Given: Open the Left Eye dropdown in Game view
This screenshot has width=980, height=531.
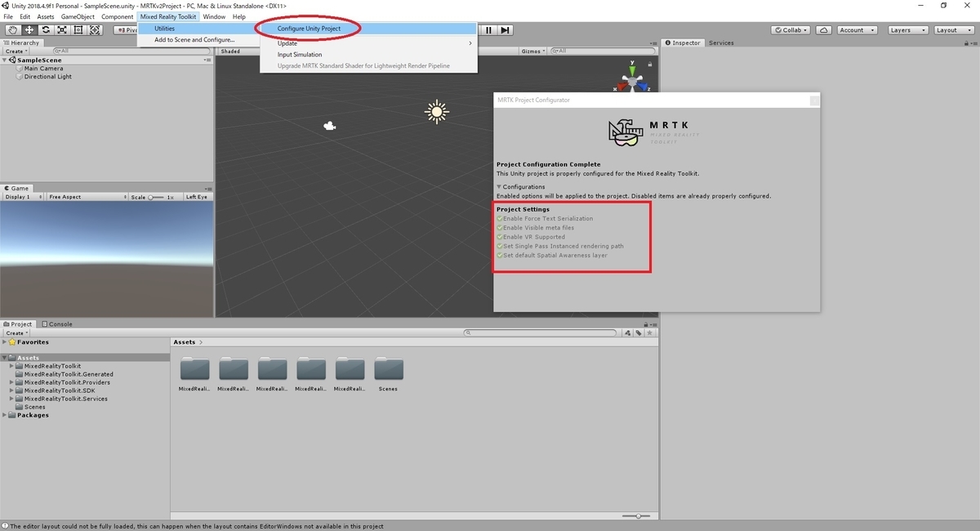Looking at the screenshot, I should 197,197.
